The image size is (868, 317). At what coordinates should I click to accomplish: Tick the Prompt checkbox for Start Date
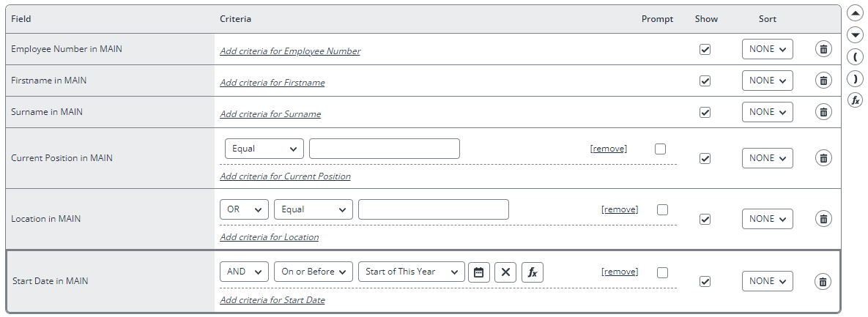(x=662, y=272)
